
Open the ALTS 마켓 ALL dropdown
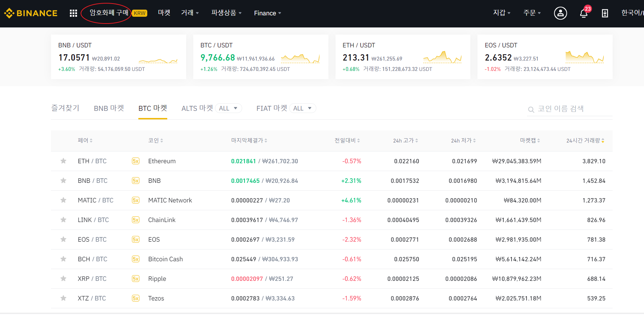tap(229, 108)
